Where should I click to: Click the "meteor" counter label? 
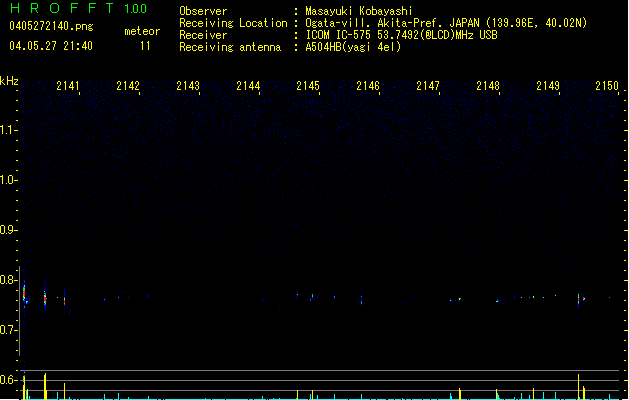pos(142,31)
